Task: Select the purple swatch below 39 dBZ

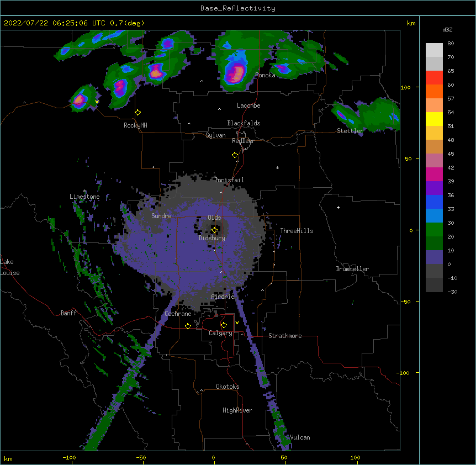Action: click(434, 188)
